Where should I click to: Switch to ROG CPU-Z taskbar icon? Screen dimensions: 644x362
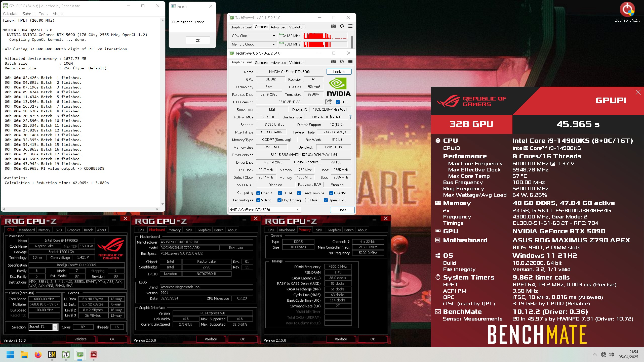click(x=94, y=355)
